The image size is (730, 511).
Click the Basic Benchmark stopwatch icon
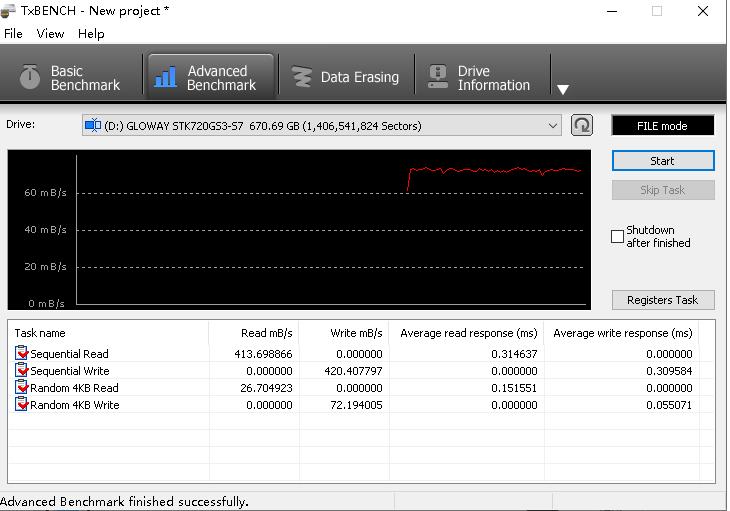tap(30, 76)
